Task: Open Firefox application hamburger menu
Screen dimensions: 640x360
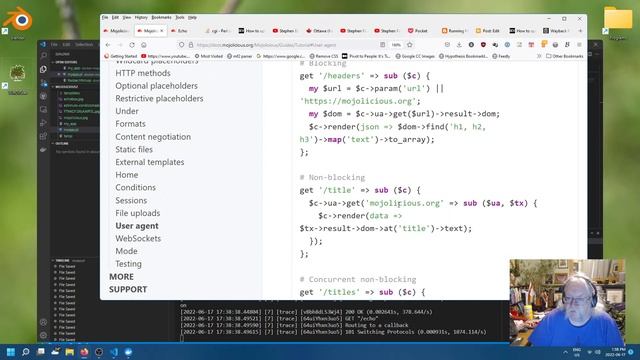Action: point(579,45)
